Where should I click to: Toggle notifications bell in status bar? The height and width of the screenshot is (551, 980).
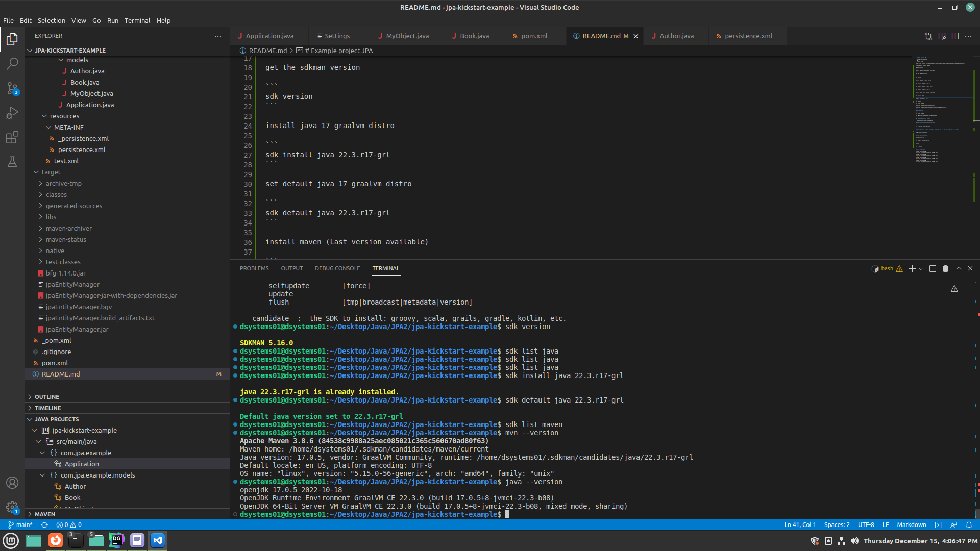point(969,525)
